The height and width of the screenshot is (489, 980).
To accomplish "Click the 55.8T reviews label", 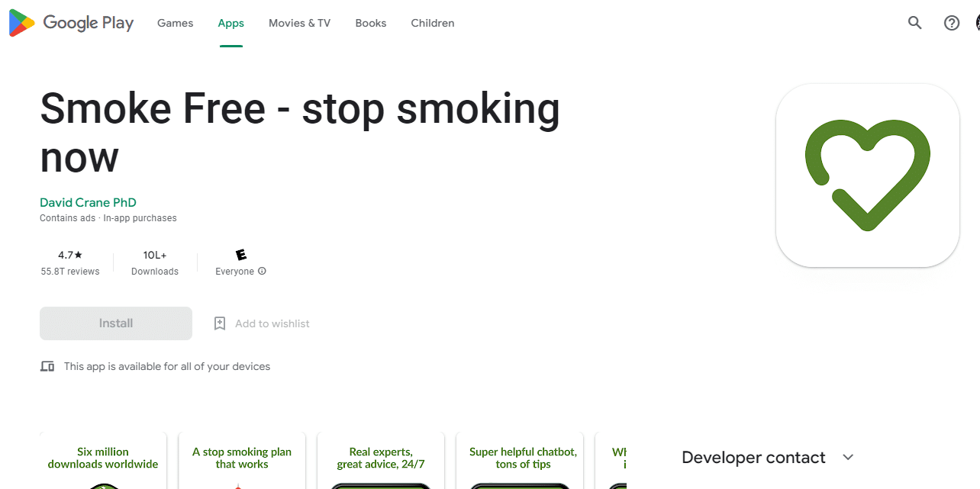I will [70, 272].
